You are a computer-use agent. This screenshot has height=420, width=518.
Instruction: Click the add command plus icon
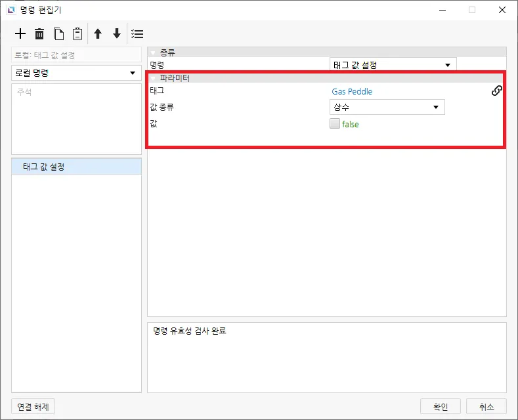click(20, 33)
